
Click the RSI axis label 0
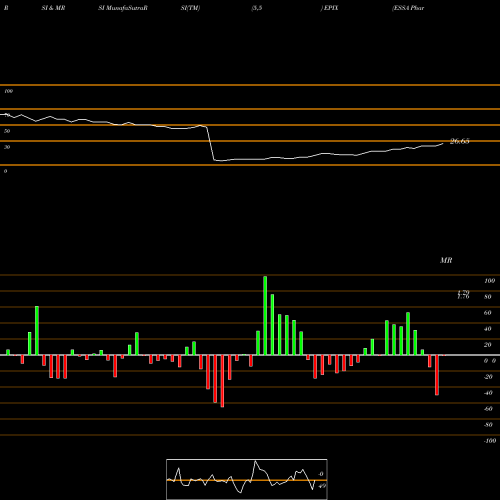tap(6, 171)
